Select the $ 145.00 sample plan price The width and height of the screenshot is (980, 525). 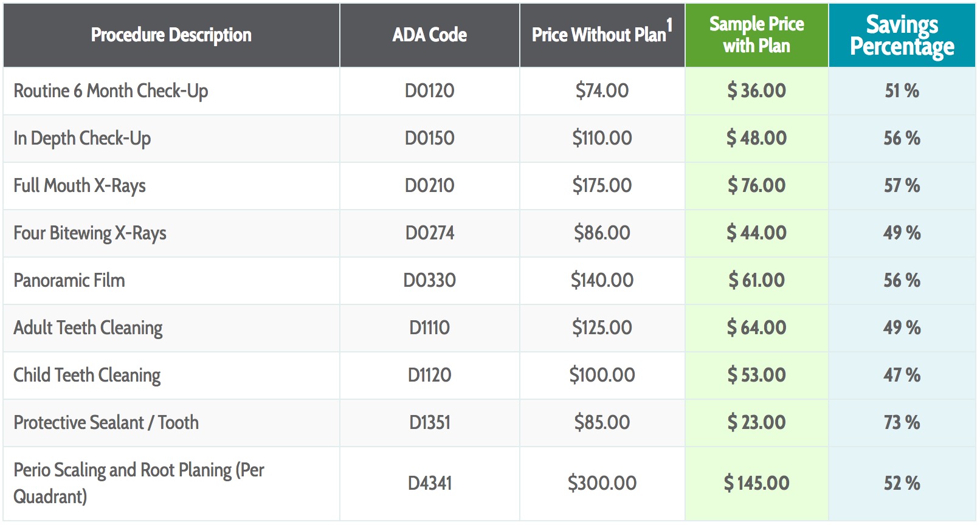(x=756, y=484)
